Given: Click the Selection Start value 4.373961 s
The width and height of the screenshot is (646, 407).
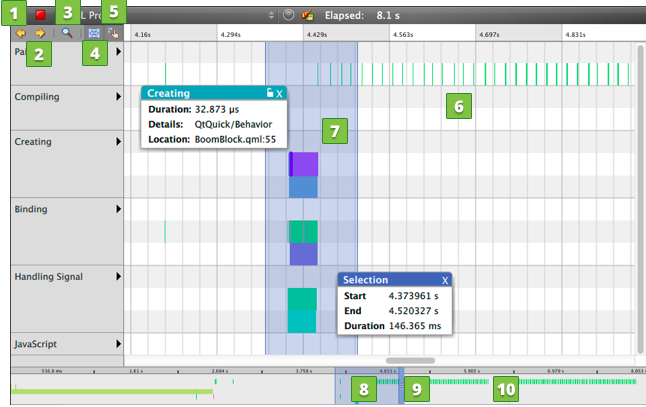Looking at the screenshot, I should pos(413,296).
